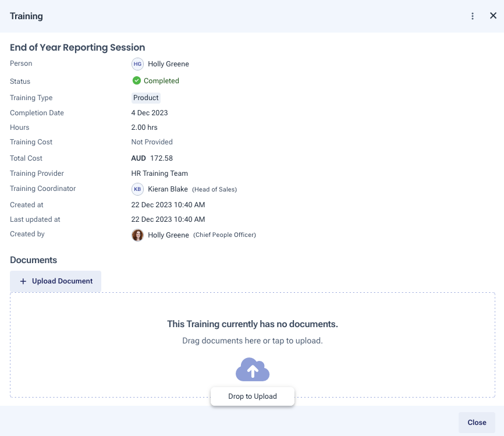Open the three-dot more options menu
504x436 pixels.
(x=472, y=16)
